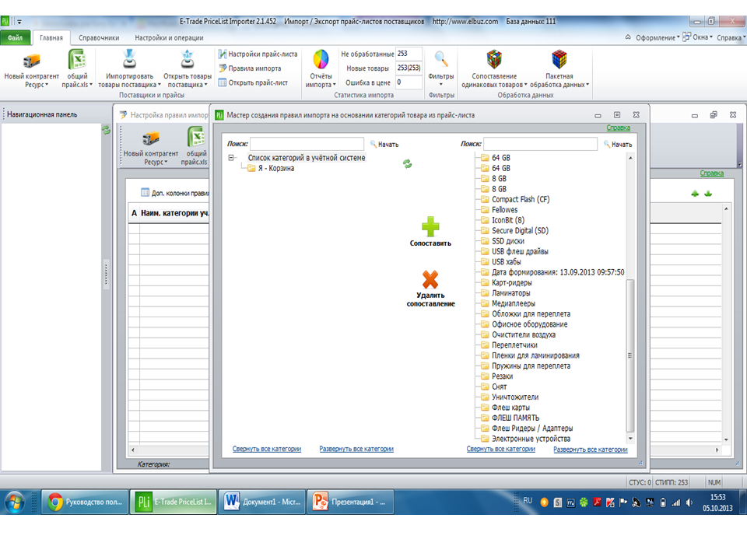
Task: Click the right Поиск input field
Action: click(x=541, y=144)
